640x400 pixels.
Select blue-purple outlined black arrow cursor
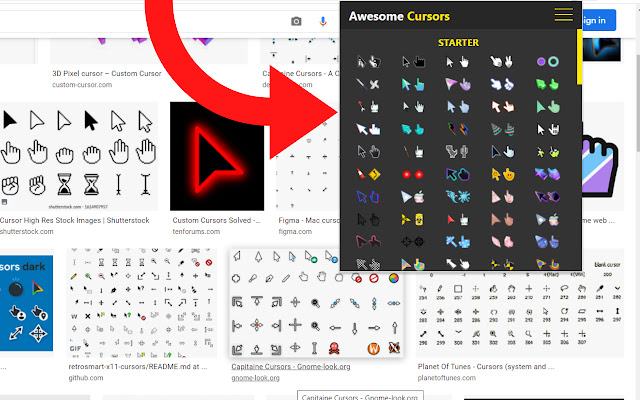click(x=458, y=174)
